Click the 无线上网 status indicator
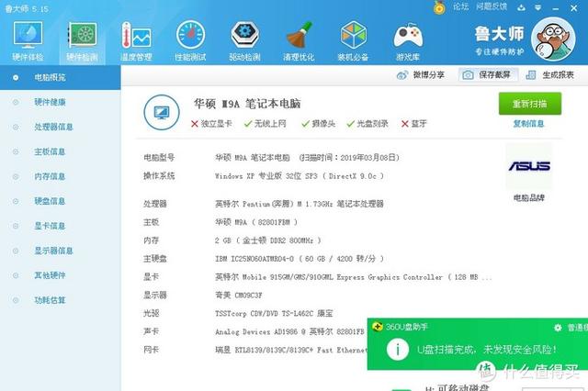This screenshot has width=588, height=391. [x=266, y=124]
